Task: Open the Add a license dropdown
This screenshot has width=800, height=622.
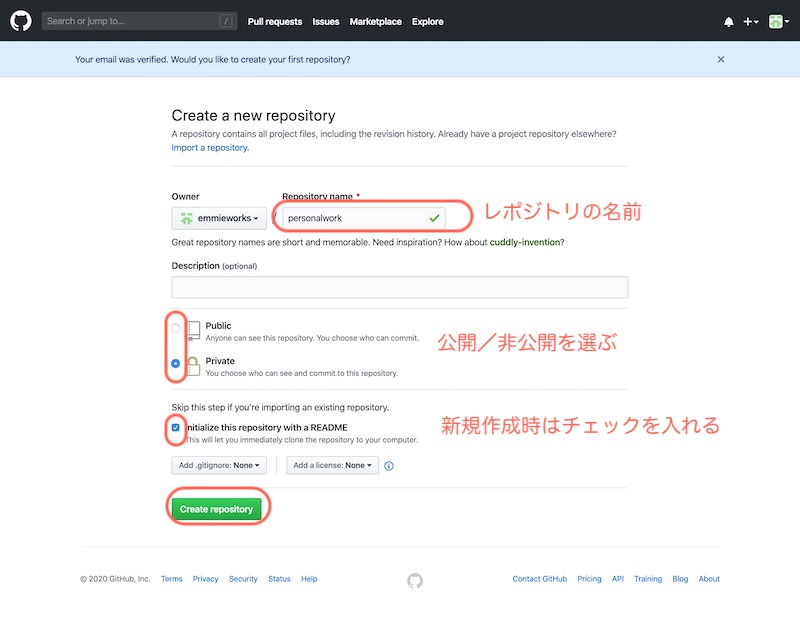Action: (x=332, y=465)
